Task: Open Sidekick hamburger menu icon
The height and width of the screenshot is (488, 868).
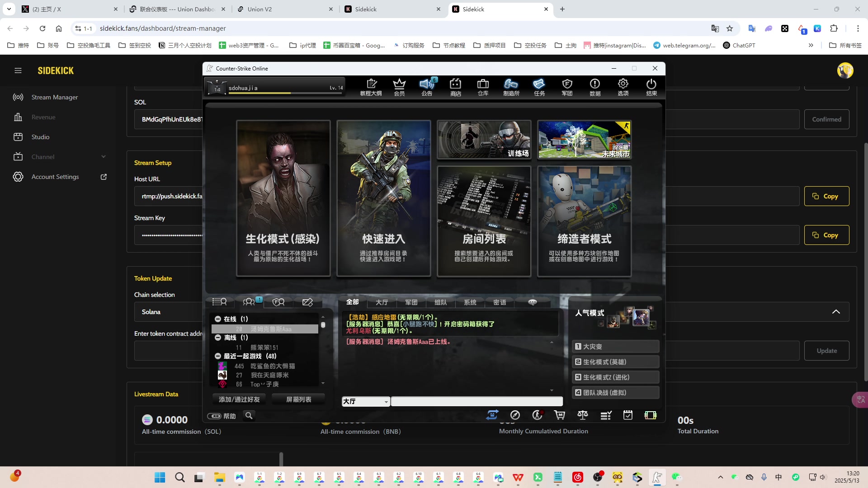Action: (x=18, y=70)
